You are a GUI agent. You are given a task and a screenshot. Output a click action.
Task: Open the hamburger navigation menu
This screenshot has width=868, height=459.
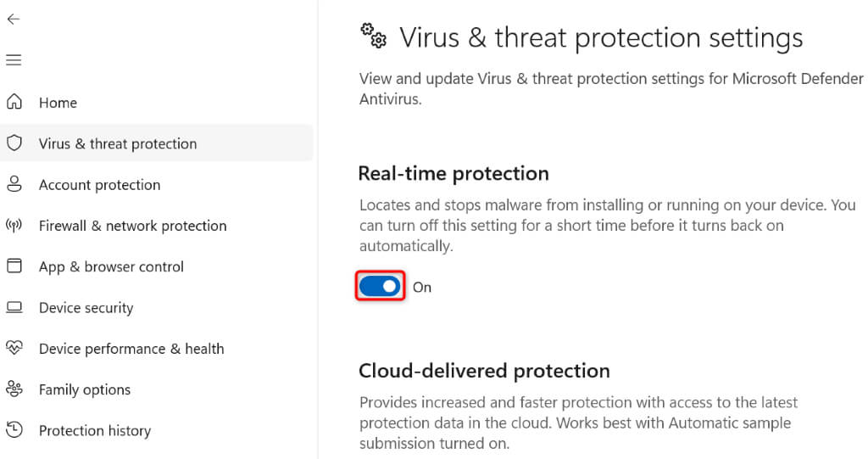coord(13,60)
